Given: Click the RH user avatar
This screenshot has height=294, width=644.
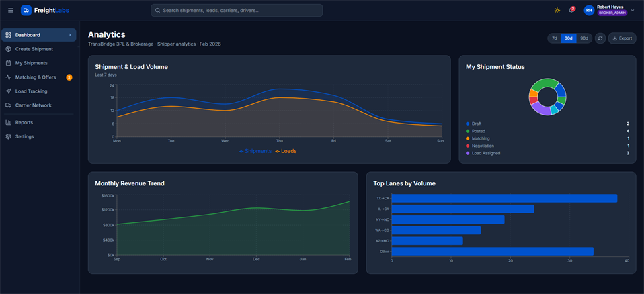Looking at the screenshot, I should (589, 10).
